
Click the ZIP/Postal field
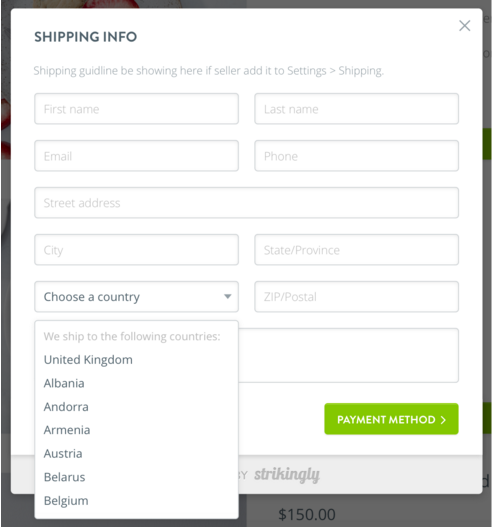(357, 296)
